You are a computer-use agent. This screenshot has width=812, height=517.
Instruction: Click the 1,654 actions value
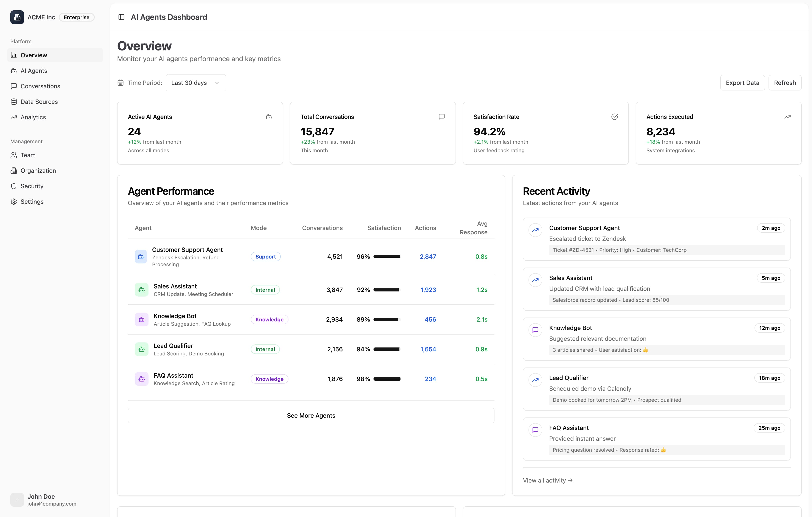click(x=428, y=349)
